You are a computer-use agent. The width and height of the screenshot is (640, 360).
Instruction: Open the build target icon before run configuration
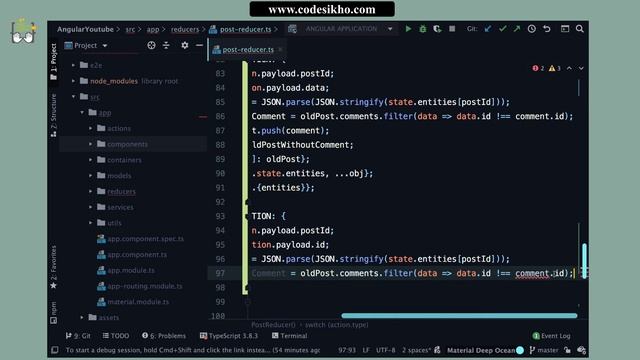(x=292, y=29)
